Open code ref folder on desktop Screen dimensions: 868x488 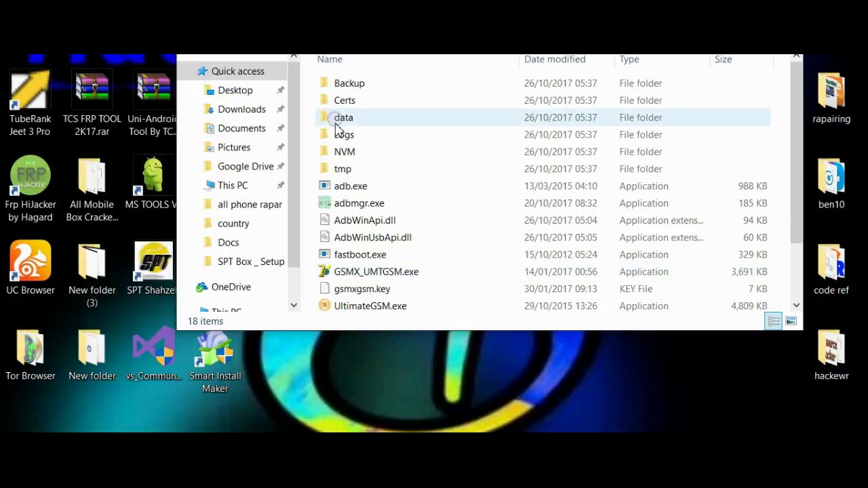tap(831, 269)
